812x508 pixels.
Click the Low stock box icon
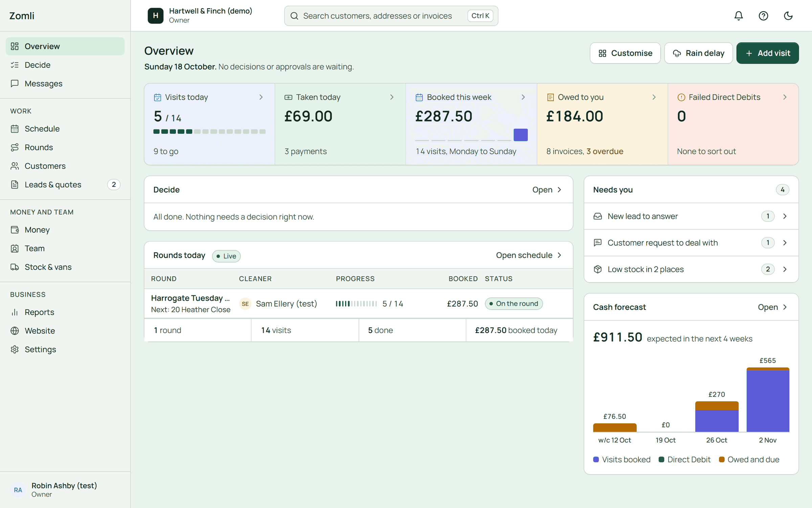[598, 269]
